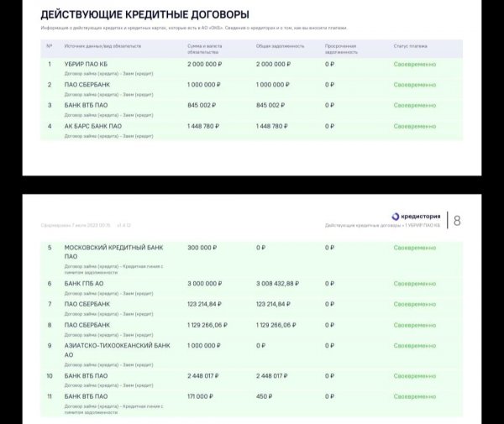Screen dimensions: 504x424
Task: Select heading ДЕЙСТВУЮЩИЕ КРЕДИТНЫЕ ДОГОВОРЫ
Action: point(145,14)
